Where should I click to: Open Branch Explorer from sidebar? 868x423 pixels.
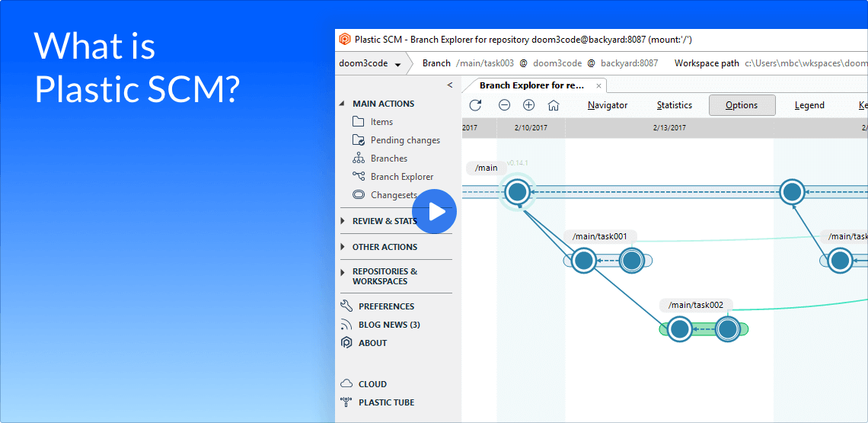pyautogui.click(x=393, y=177)
